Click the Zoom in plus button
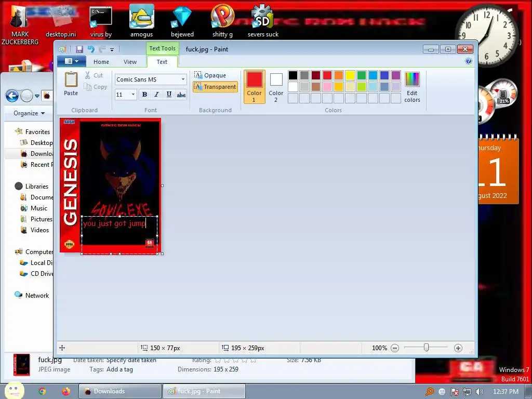Image resolution: width=532 pixels, height=399 pixels. 458,348
